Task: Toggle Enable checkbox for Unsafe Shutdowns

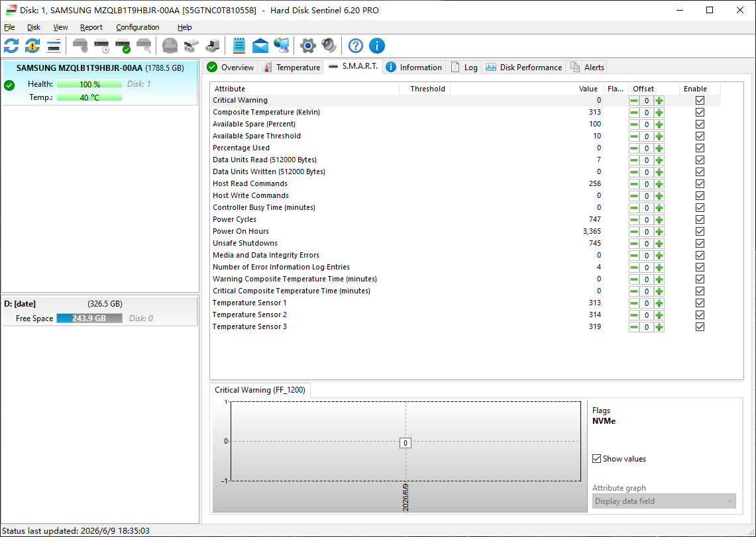Action: tap(700, 243)
